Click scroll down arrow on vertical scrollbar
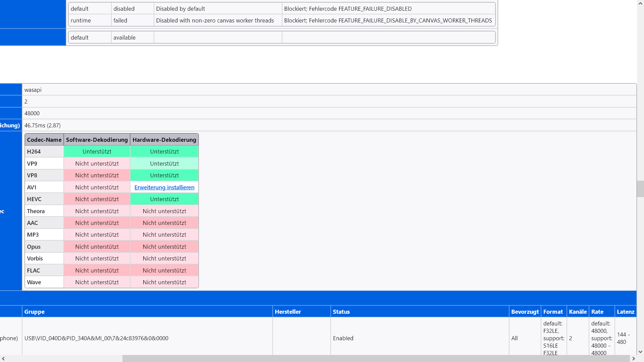 click(640, 352)
